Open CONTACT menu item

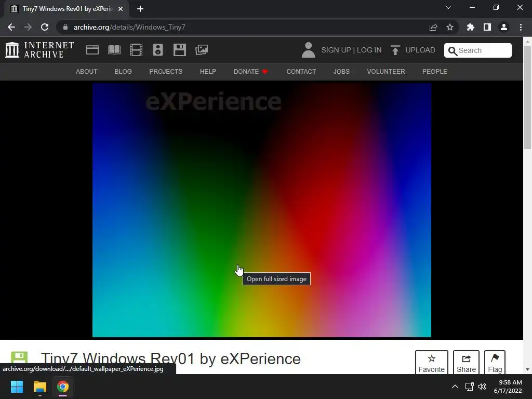(x=301, y=72)
